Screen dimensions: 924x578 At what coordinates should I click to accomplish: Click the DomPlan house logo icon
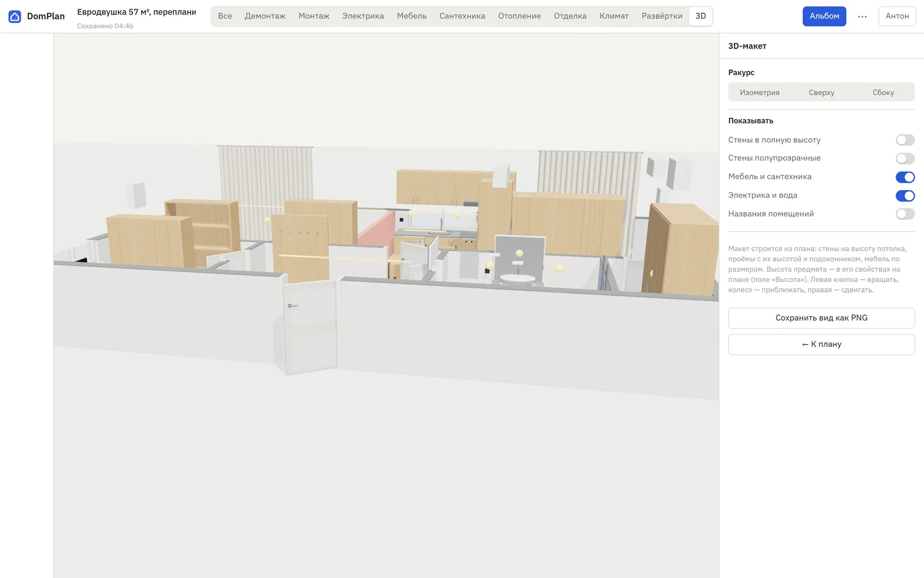[x=15, y=16]
